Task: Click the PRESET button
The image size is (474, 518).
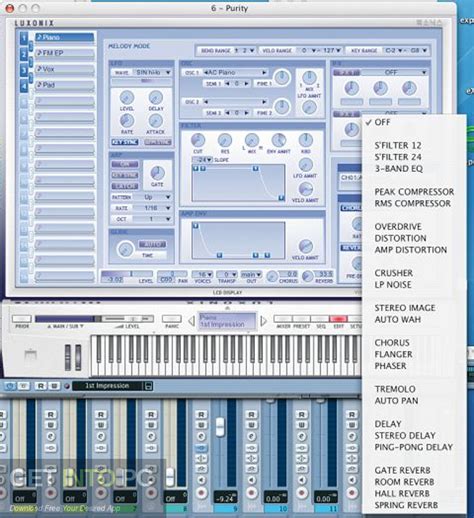Action: click(301, 319)
